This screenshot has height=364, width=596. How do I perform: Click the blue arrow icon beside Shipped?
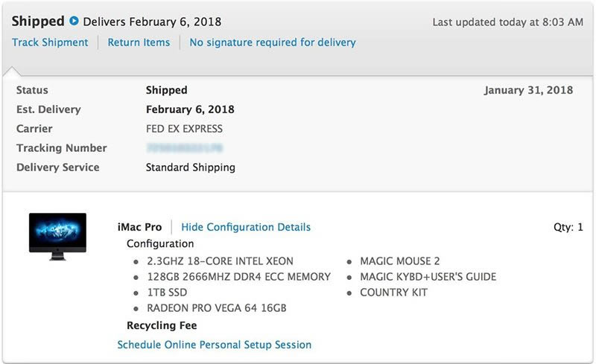click(x=74, y=22)
